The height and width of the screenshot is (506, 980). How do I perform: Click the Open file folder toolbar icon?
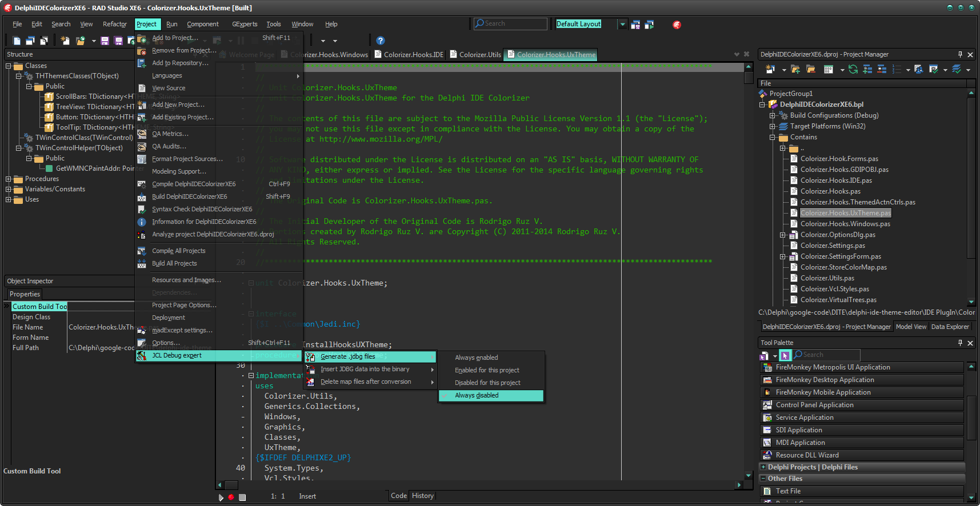point(80,41)
